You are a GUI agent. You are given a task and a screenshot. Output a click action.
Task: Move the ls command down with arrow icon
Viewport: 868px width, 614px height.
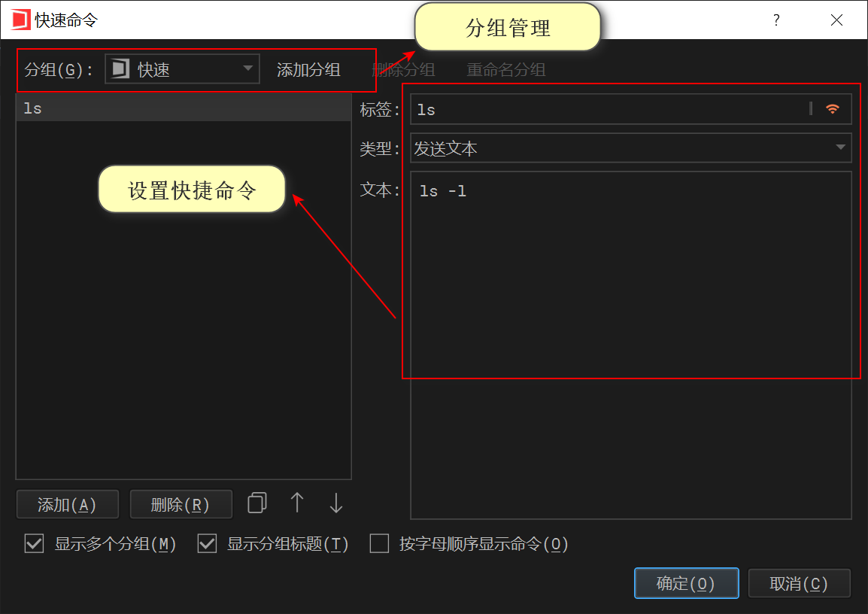(x=335, y=503)
